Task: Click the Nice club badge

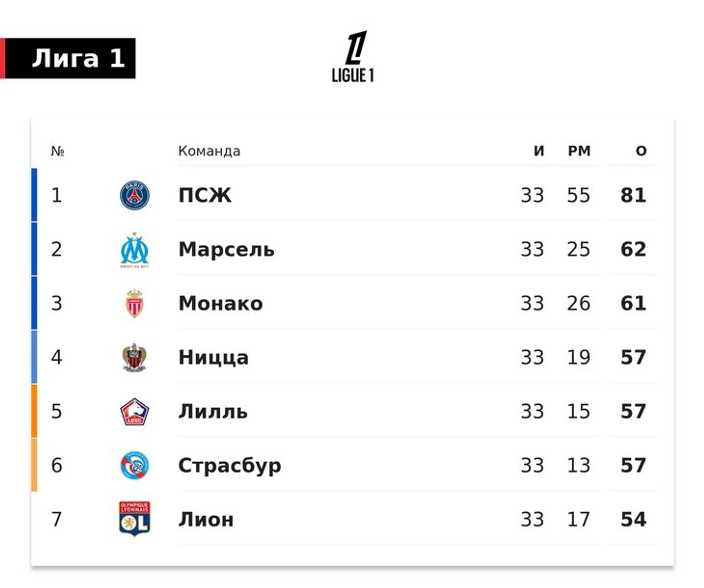Action: point(135,358)
